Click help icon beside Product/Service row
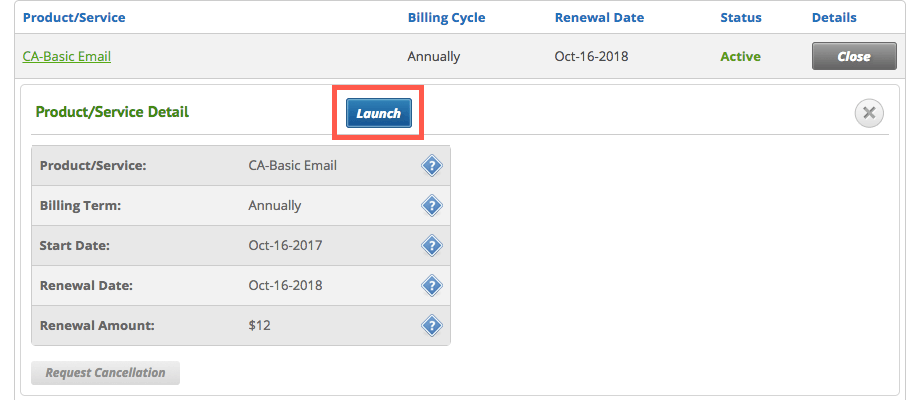919x400 pixels. pos(432,166)
